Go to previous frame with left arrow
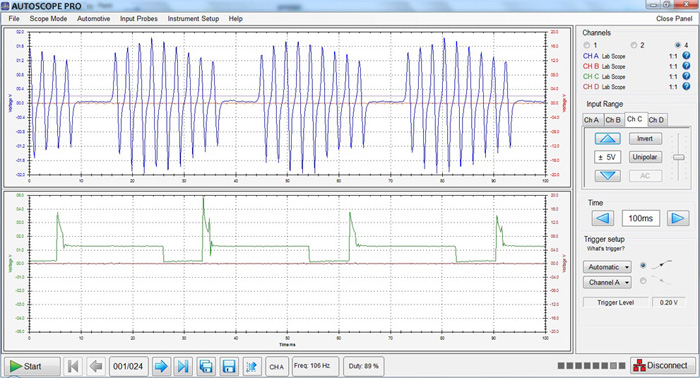The image size is (700, 378). 96,366
